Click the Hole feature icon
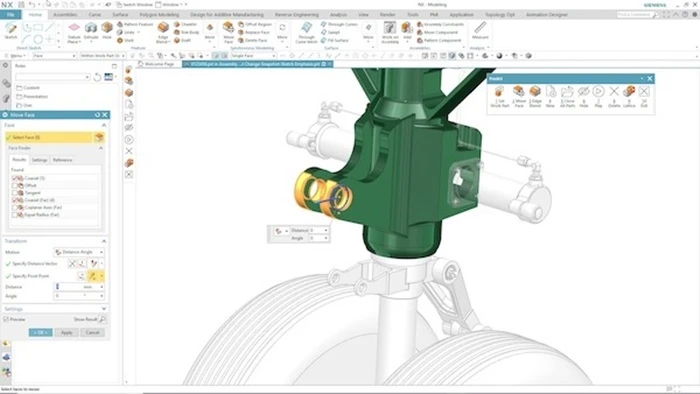 [x=107, y=31]
